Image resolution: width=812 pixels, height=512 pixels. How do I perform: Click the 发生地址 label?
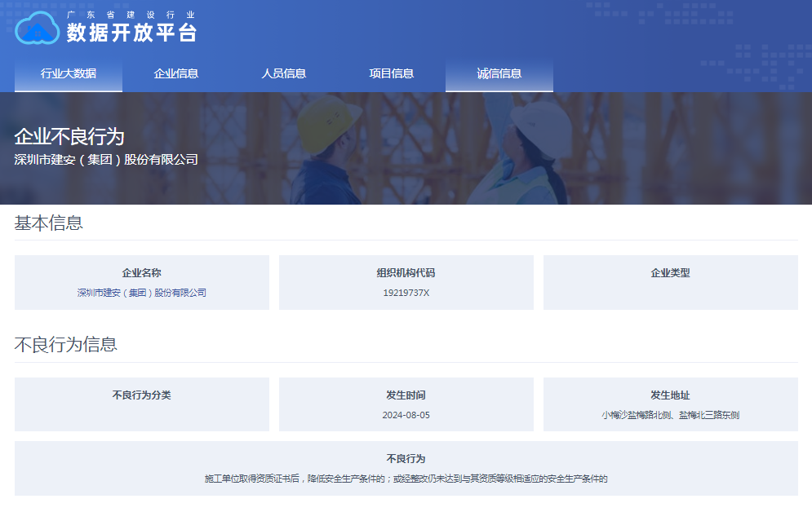[x=670, y=395]
